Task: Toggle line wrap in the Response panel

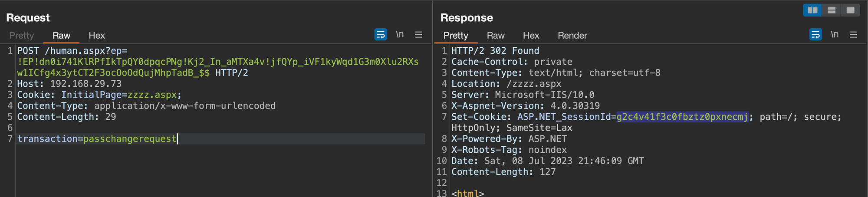Action: [x=815, y=35]
